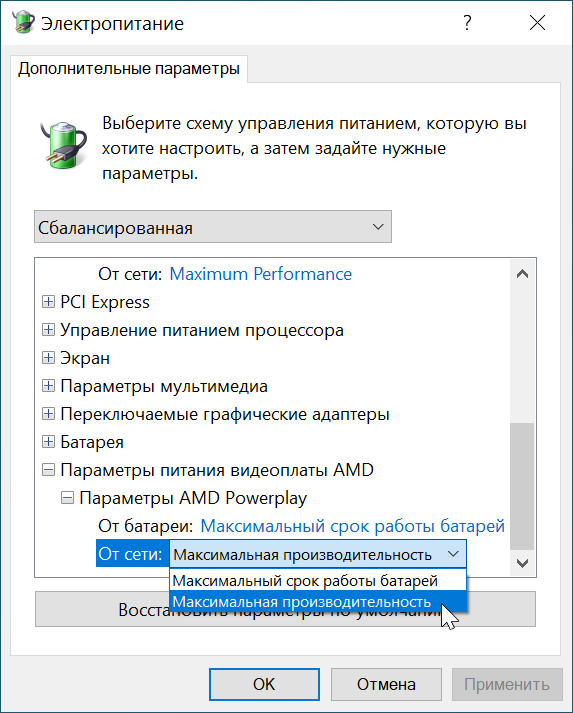Click the help question mark icon

467,23
